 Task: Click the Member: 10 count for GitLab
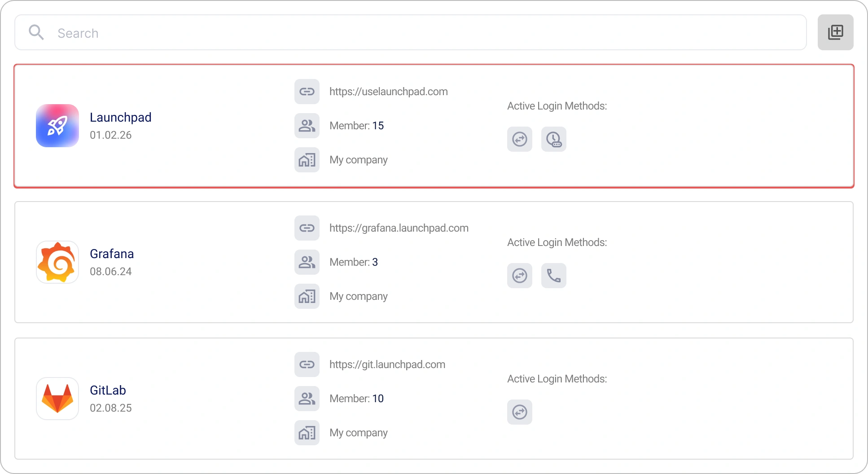coord(356,398)
